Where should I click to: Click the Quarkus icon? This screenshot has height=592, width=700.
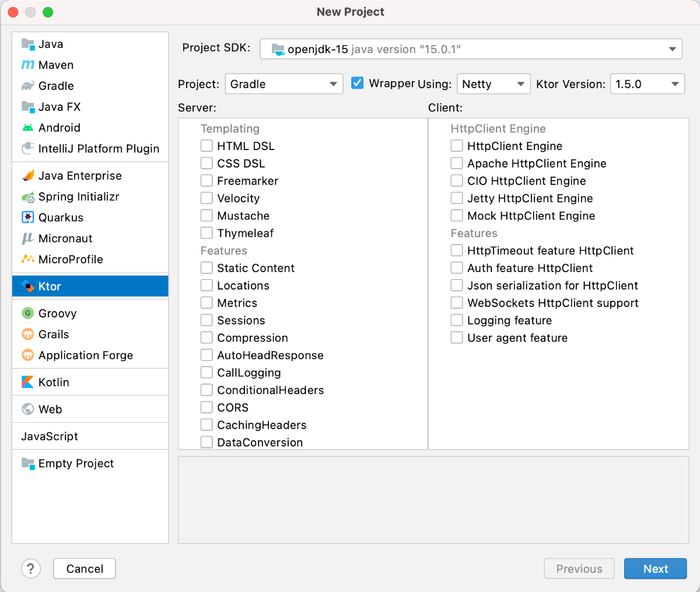click(x=28, y=218)
